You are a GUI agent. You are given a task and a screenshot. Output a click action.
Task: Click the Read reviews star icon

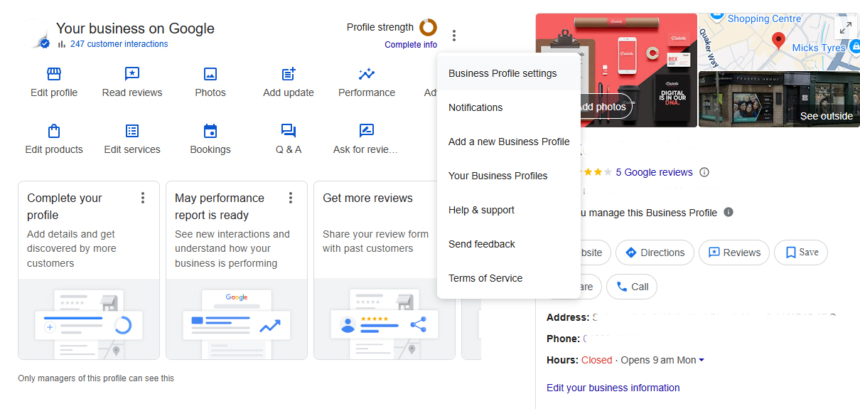[x=132, y=74]
